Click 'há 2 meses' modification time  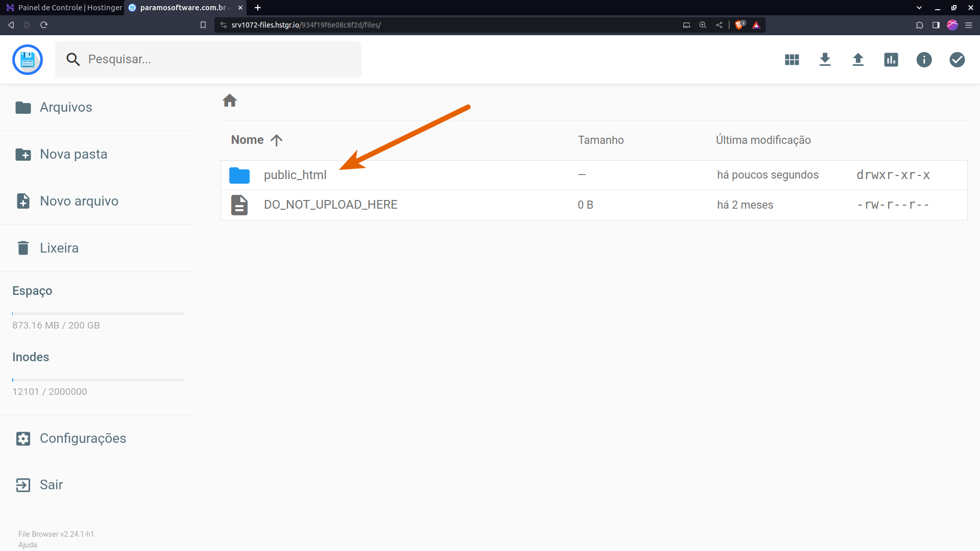coord(745,205)
